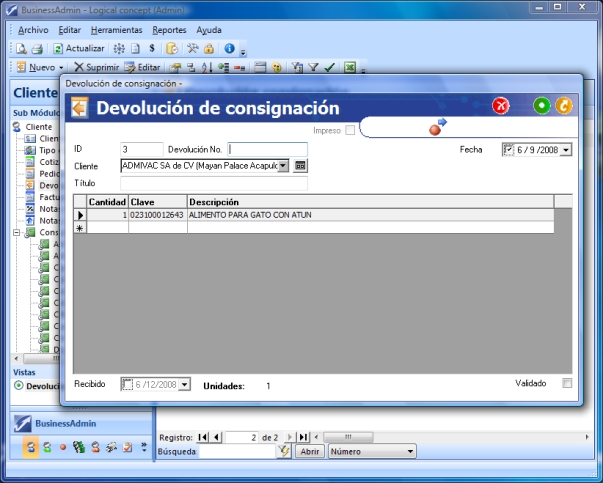Click the orange refresh icon in header
The image size is (603, 483).
coord(564,106)
